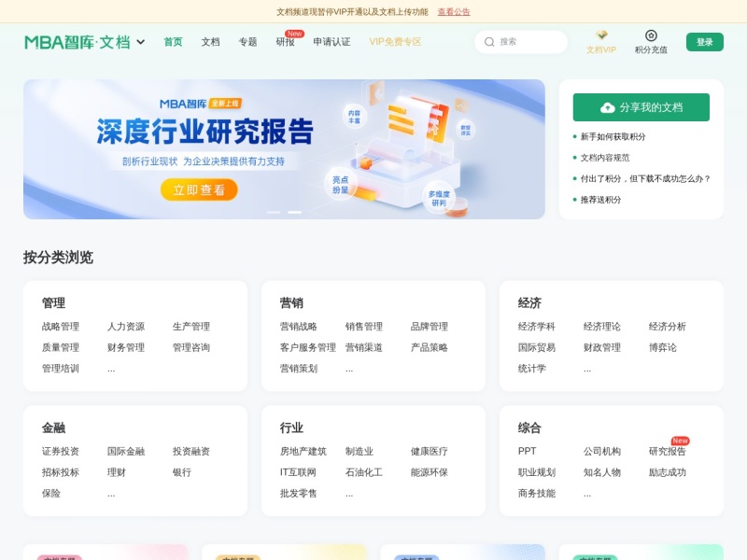The width and height of the screenshot is (747, 560).
Task: Open 品牌管理 subcategory
Action: click(429, 326)
